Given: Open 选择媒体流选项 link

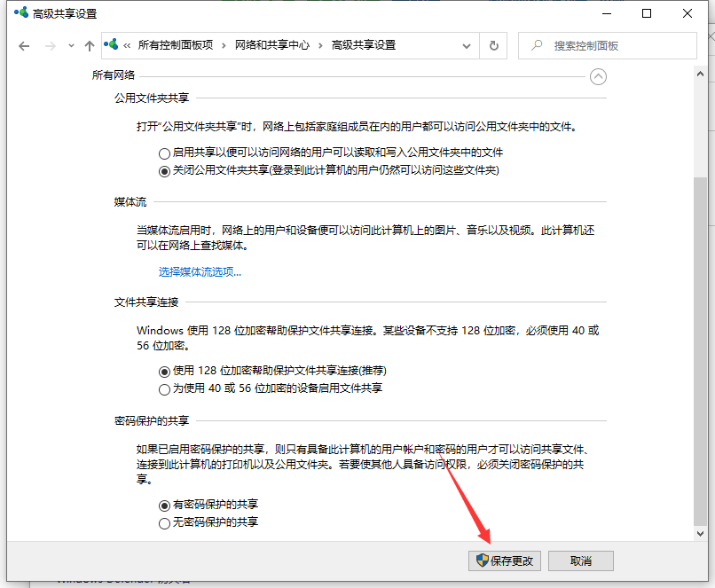Looking at the screenshot, I should 200,271.
